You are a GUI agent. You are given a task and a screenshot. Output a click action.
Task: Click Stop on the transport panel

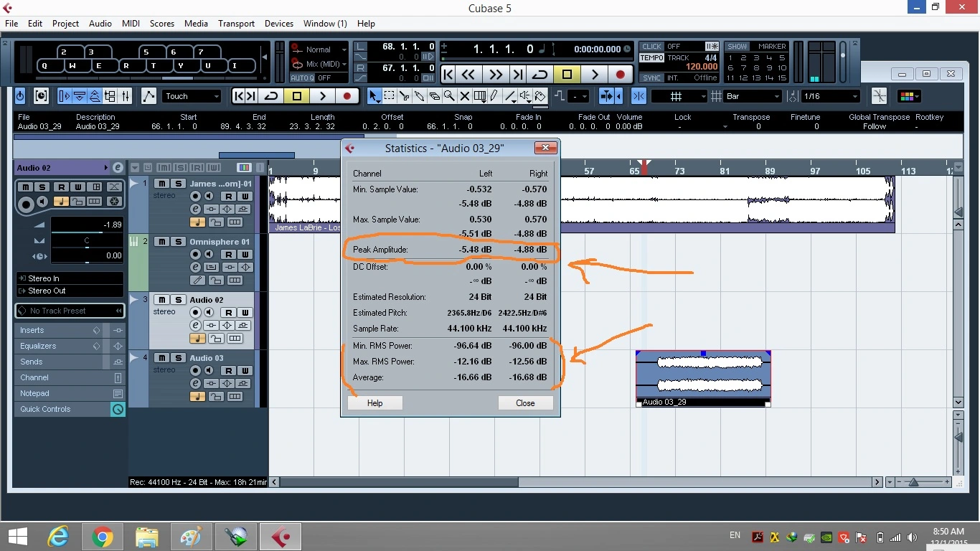pos(567,74)
